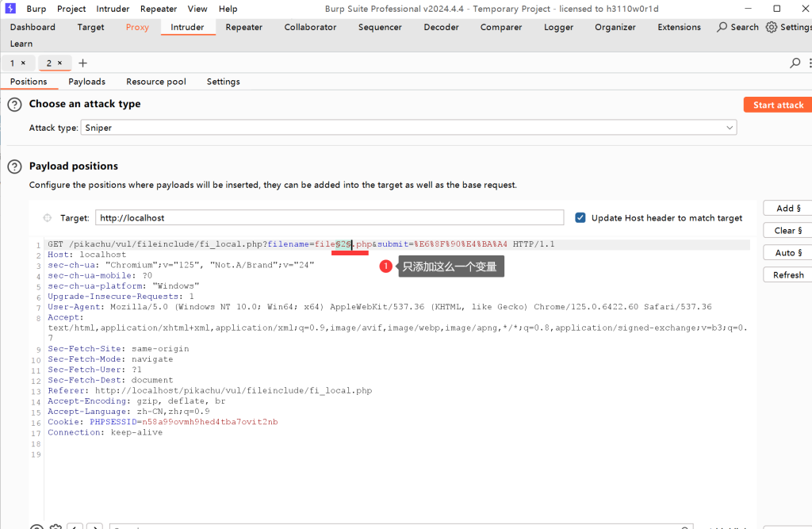Image resolution: width=812 pixels, height=529 pixels.
Task: Select the Intruder main tab
Action: click(x=187, y=27)
